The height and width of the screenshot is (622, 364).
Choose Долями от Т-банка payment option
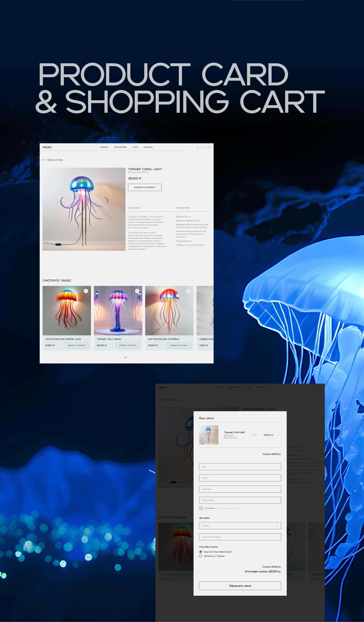click(201, 556)
